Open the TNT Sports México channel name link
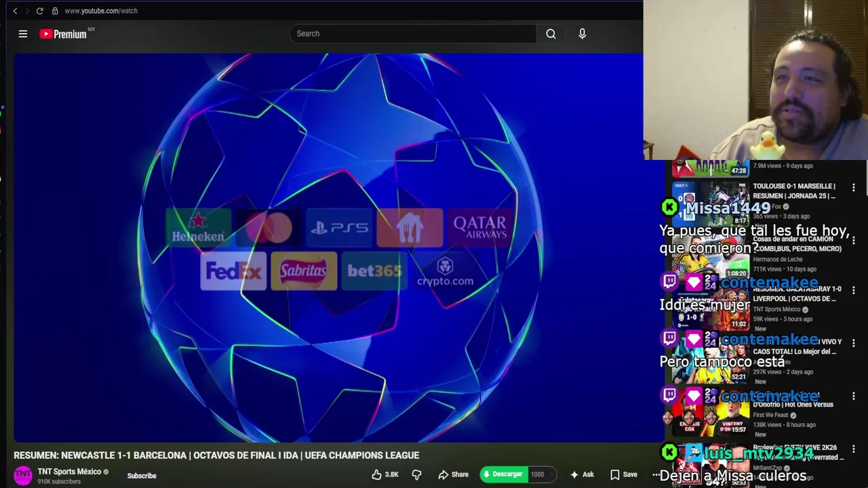Viewport: 868px width, 488px height. (69, 472)
